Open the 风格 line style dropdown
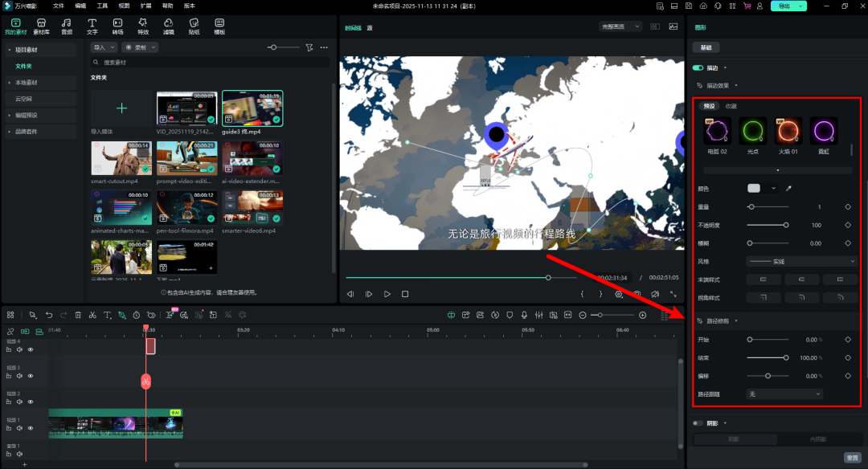 click(x=801, y=261)
